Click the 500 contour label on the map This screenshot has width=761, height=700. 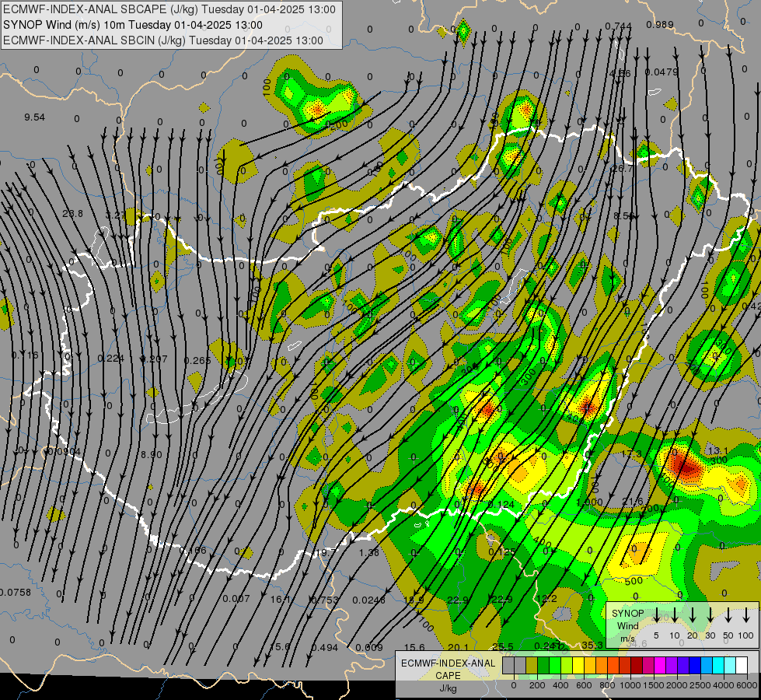[634, 581]
